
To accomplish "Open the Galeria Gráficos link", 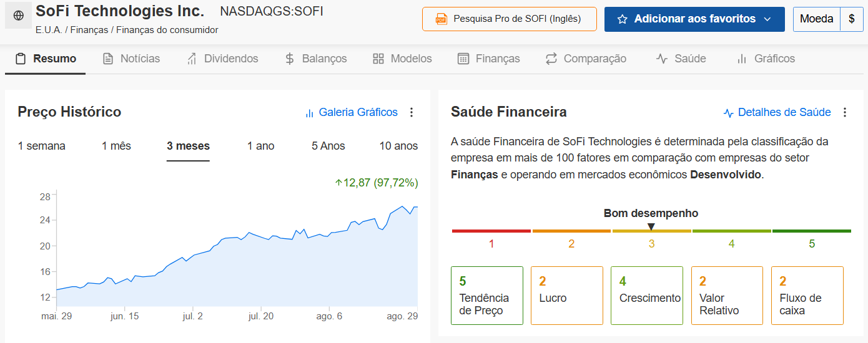I will (358, 112).
